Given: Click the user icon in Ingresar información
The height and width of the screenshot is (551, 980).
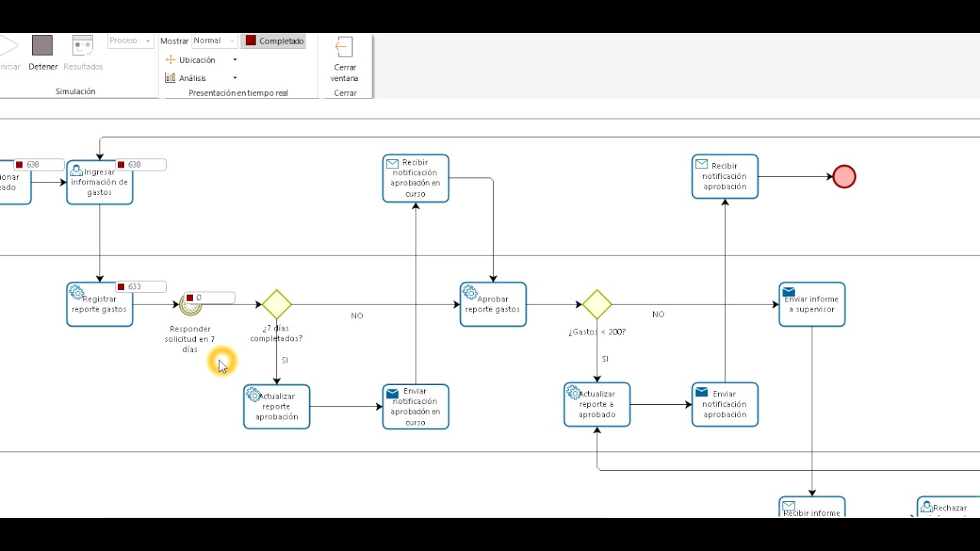Looking at the screenshot, I should tap(77, 170).
